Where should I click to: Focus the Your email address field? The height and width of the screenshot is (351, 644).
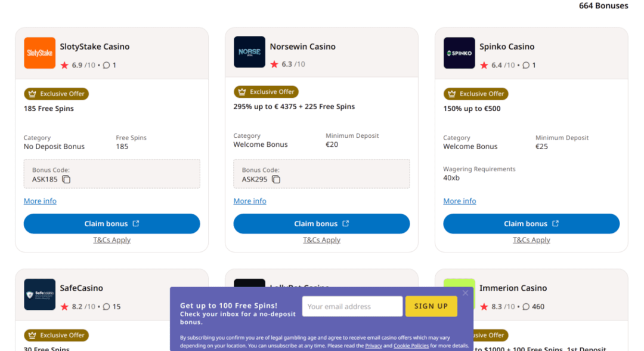click(352, 306)
